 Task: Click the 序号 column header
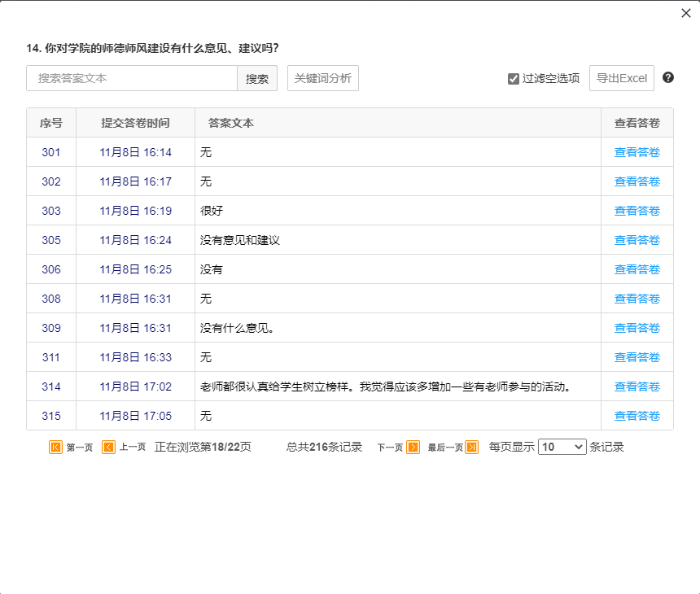coord(51,123)
